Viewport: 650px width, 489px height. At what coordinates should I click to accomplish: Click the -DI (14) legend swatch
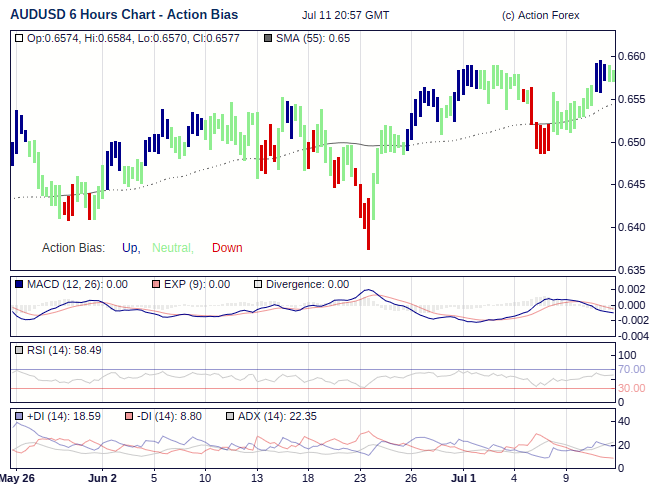(x=129, y=416)
